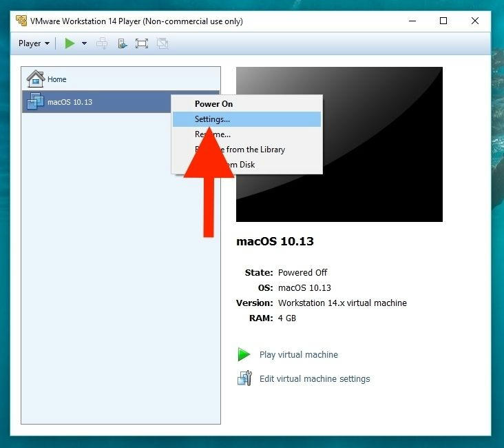Image resolution: width=504 pixels, height=448 pixels.
Task: Click the Edit virtual machine settings link
Action: click(x=314, y=379)
